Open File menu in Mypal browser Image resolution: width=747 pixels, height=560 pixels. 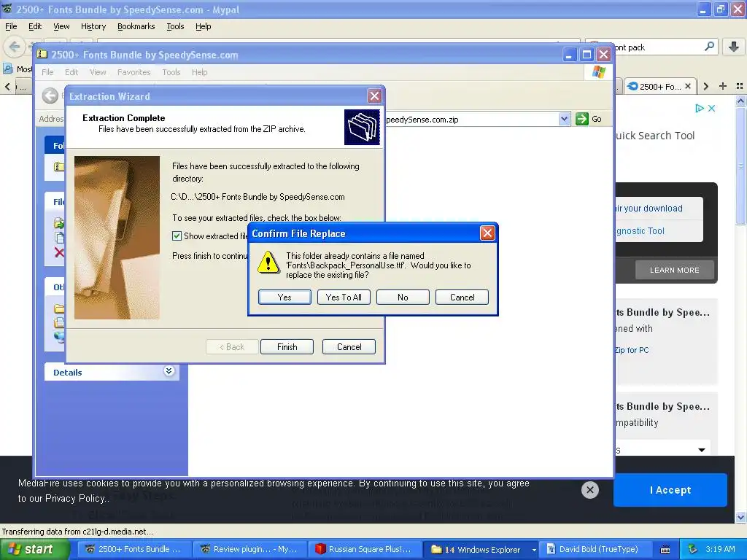pos(11,26)
